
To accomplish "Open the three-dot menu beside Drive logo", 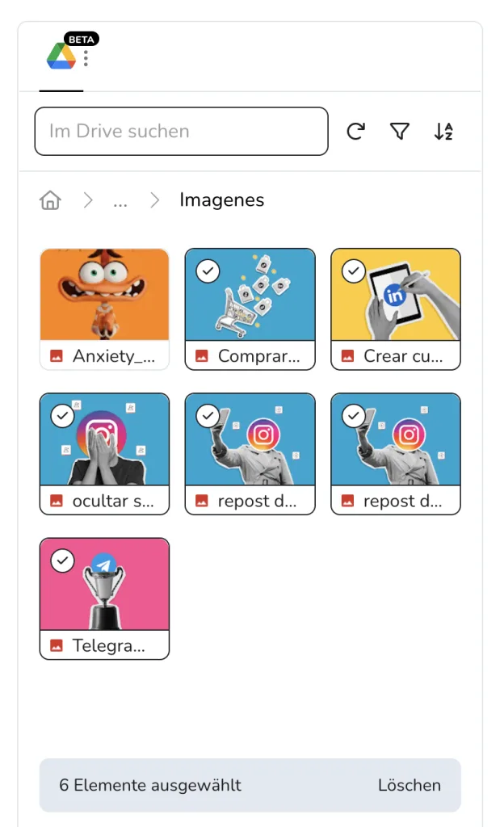I will coord(86,58).
